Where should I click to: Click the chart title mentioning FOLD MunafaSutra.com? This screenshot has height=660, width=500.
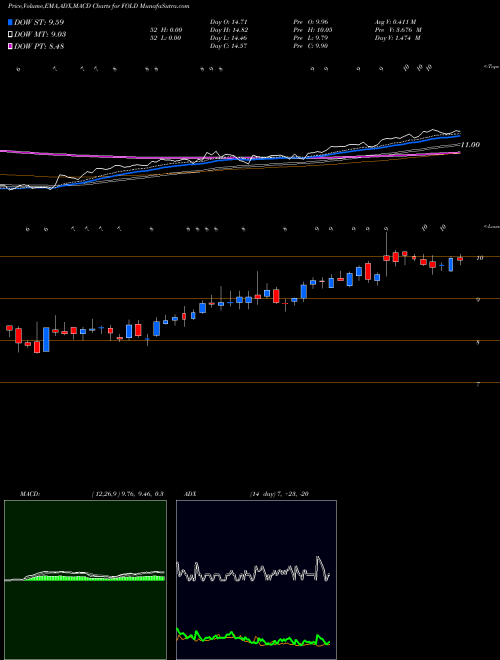click(98, 6)
